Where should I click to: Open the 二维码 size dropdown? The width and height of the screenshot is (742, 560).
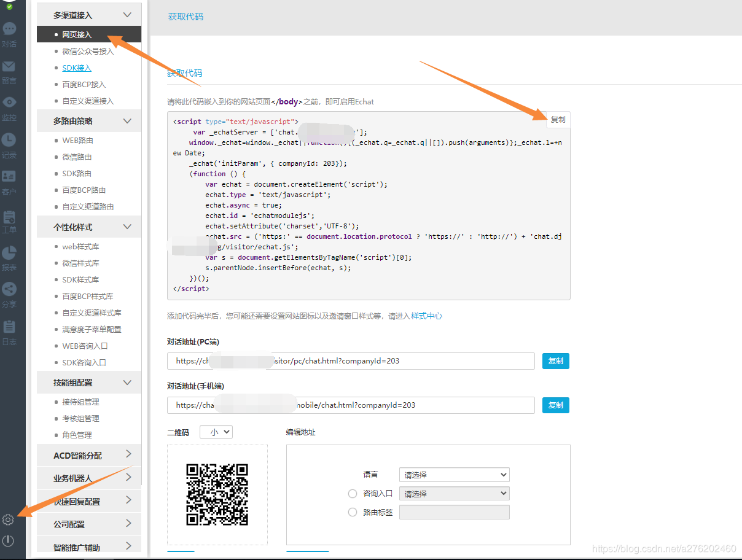216,432
